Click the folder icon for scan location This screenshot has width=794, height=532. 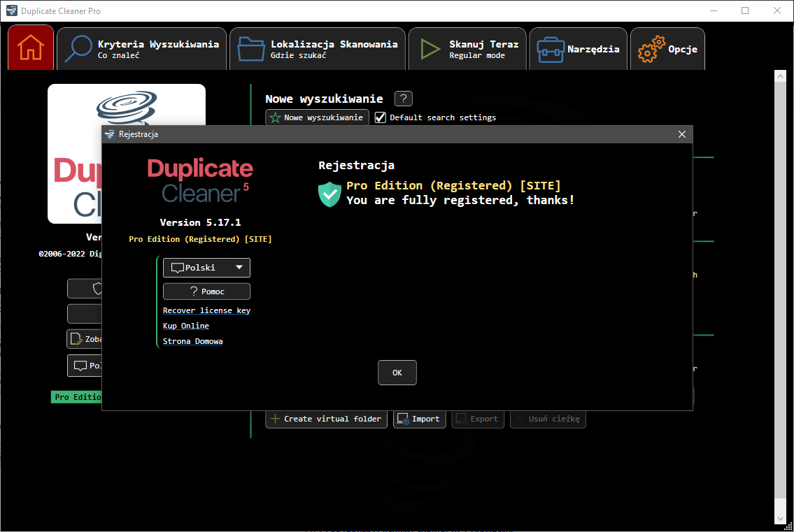251,49
